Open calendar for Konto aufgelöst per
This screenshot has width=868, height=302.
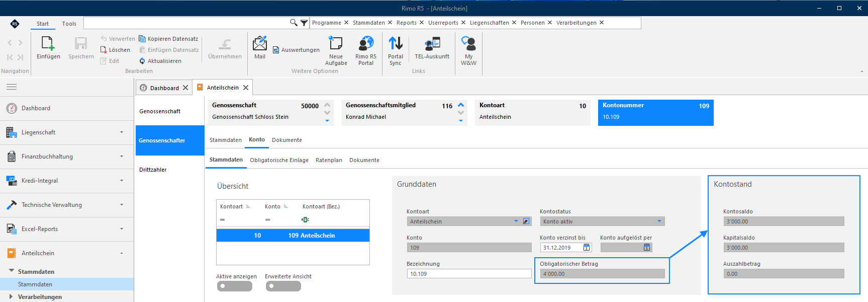tap(647, 248)
